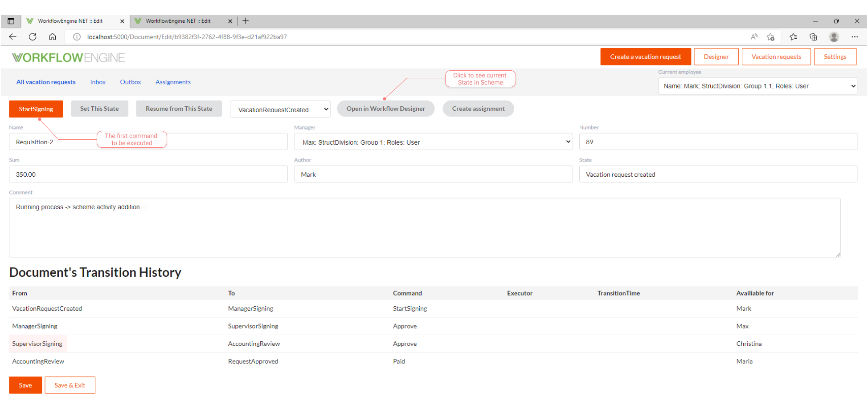Click into the Comment text area
This screenshot has width=868, height=405.
coord(425,227)
